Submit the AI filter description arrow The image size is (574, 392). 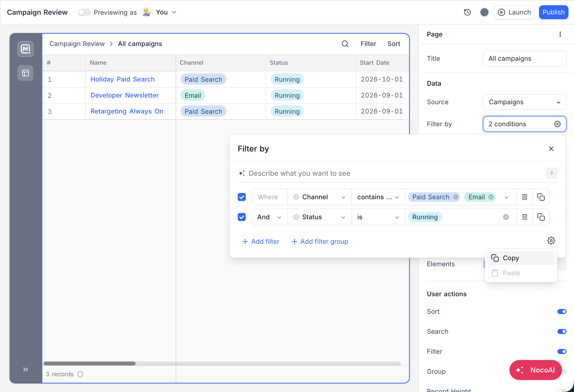pyautogui.click(x=551, y=173)
